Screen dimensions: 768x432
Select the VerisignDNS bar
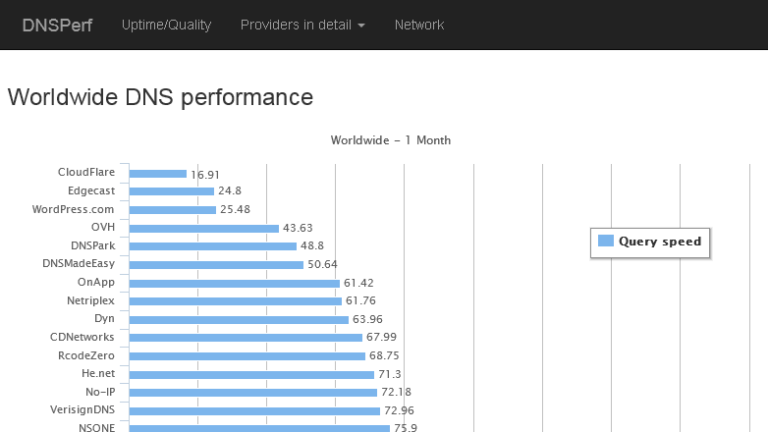254,410
